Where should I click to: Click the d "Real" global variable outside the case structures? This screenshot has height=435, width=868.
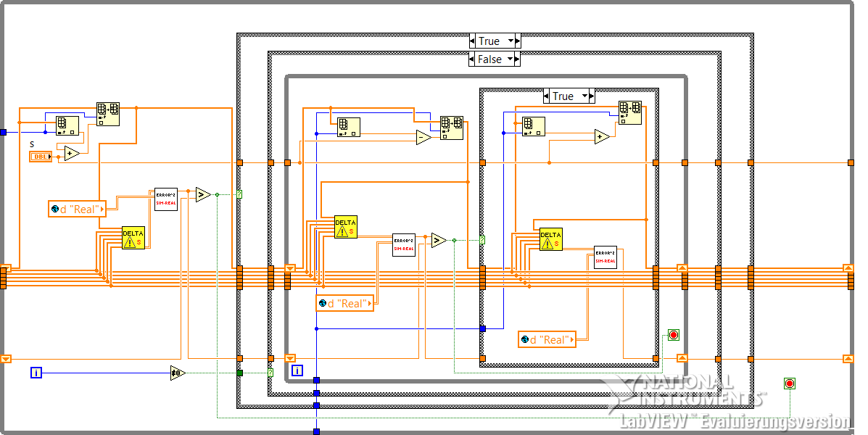coord(77,210)
